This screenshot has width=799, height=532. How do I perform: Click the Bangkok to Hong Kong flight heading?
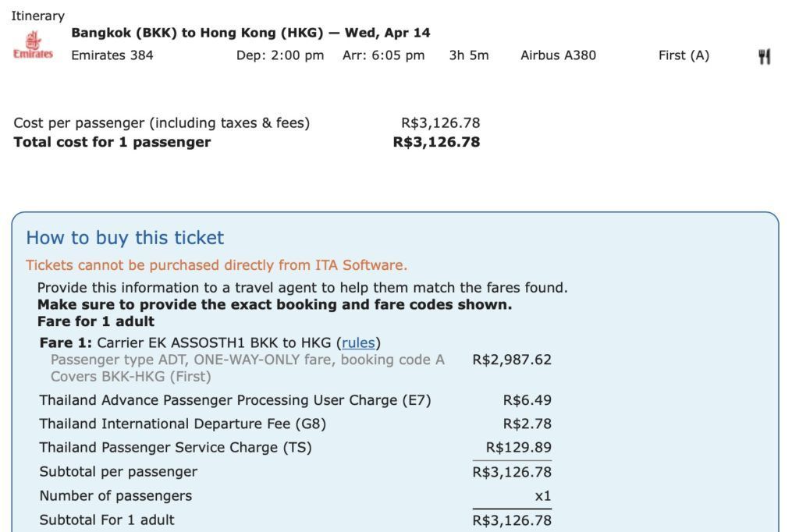coord(250,33)
